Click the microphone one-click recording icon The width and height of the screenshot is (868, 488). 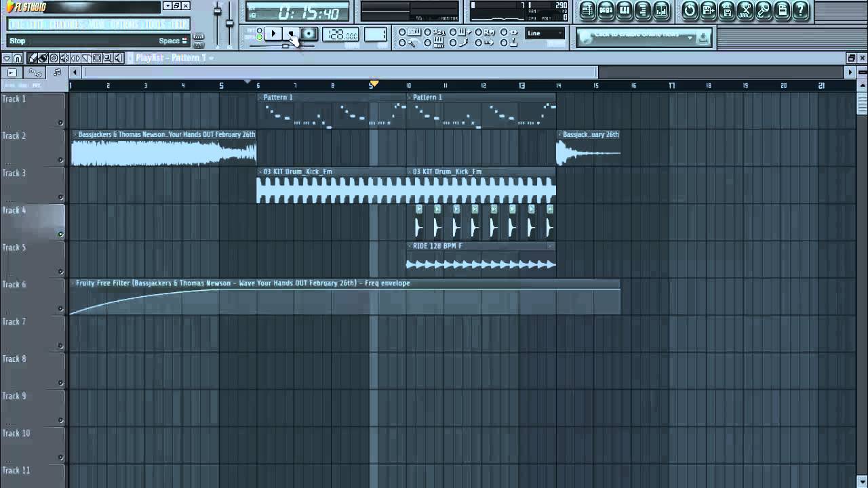764,10
